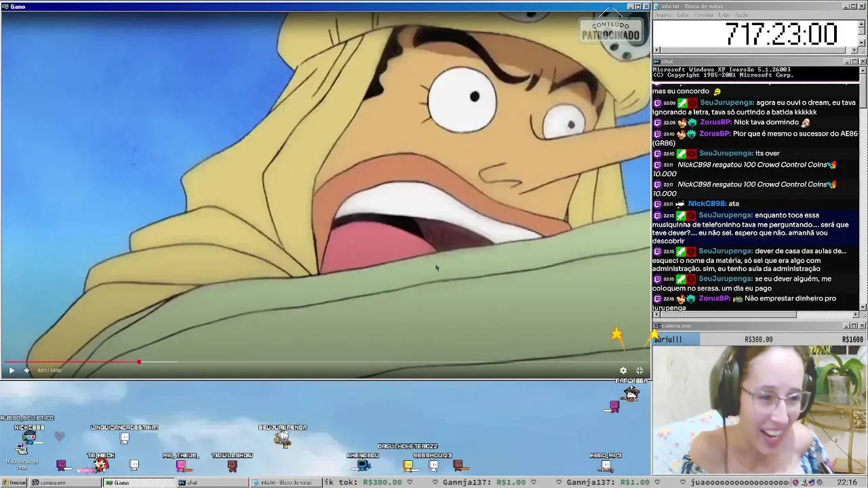Screen dimensions: 868x488
Task: Click the red playhead on the video progress bar
Action: point(139,362)
